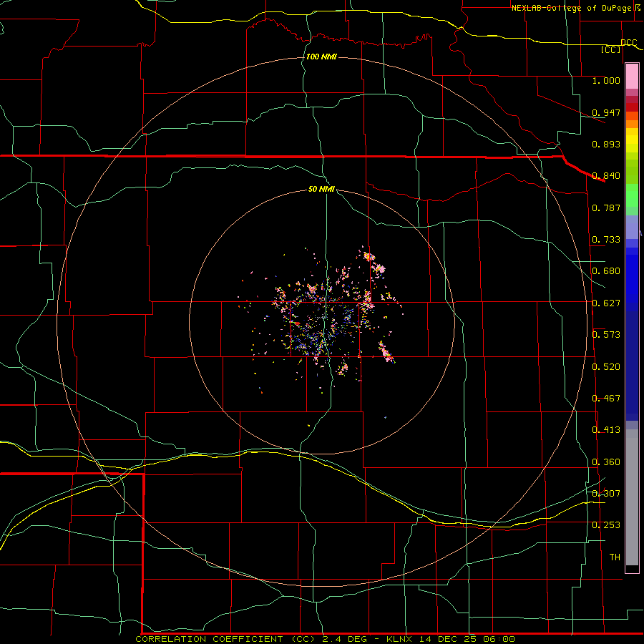This screenshot has height=644, width=644.
Task: Click the 0.413 scale value
Action: point(606,430)
